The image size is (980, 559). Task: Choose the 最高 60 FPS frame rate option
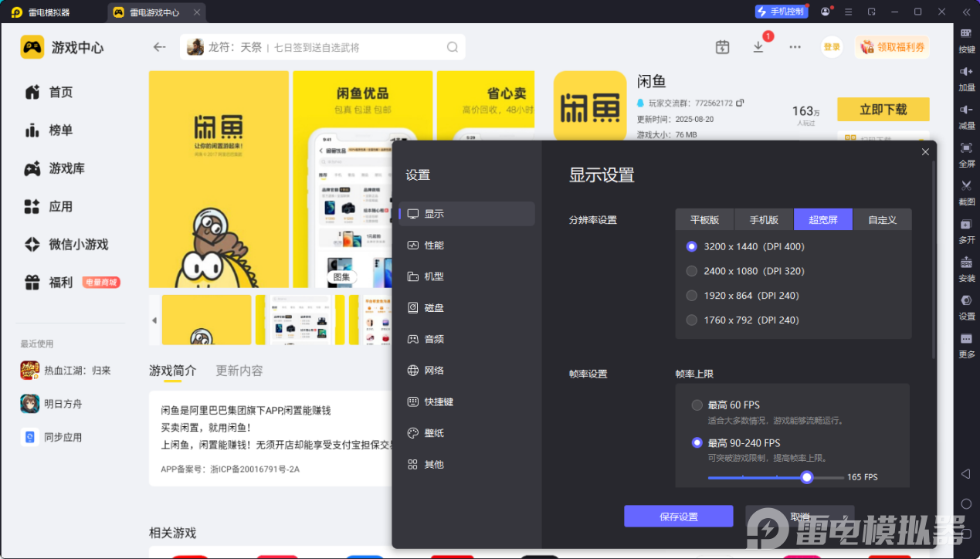(x=697, y=405)
